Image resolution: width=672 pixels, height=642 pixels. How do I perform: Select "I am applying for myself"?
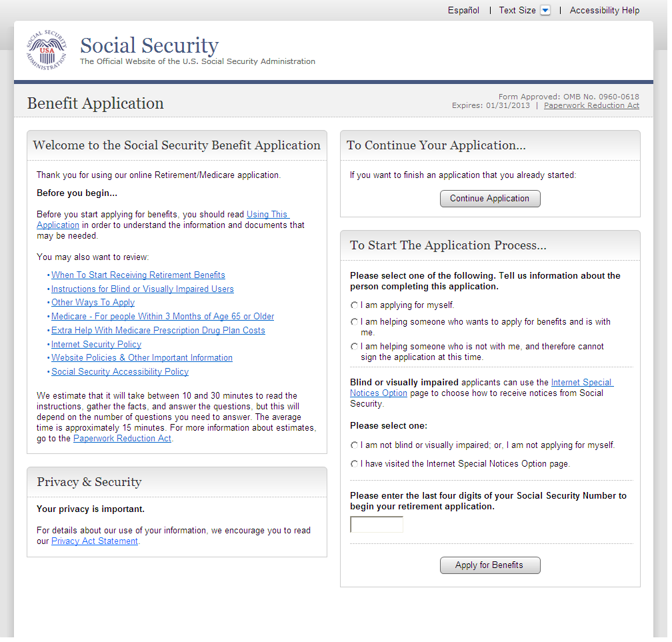point(354,305)
